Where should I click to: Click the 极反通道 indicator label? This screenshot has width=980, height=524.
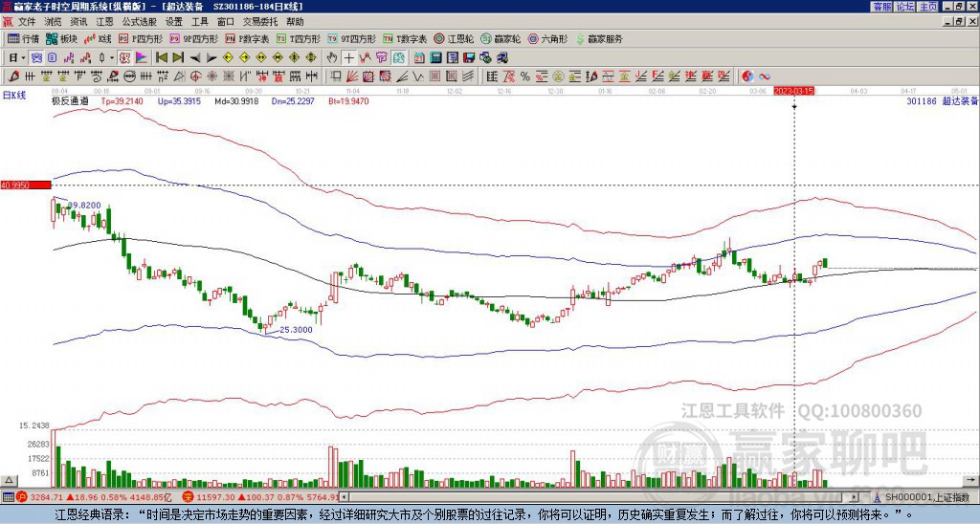pyautogui.click(x=70, y=100)
